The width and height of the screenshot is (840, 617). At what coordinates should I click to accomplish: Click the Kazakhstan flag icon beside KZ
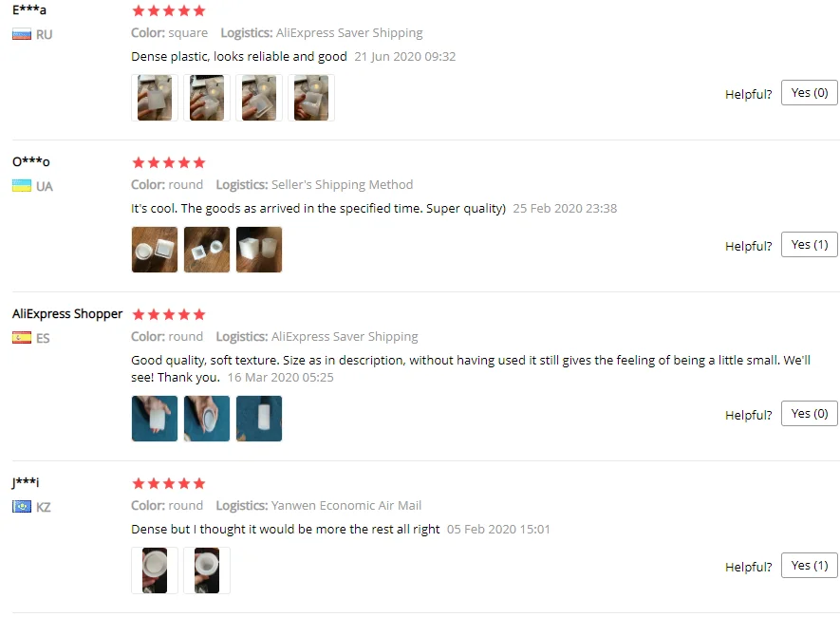click(22, 507)
